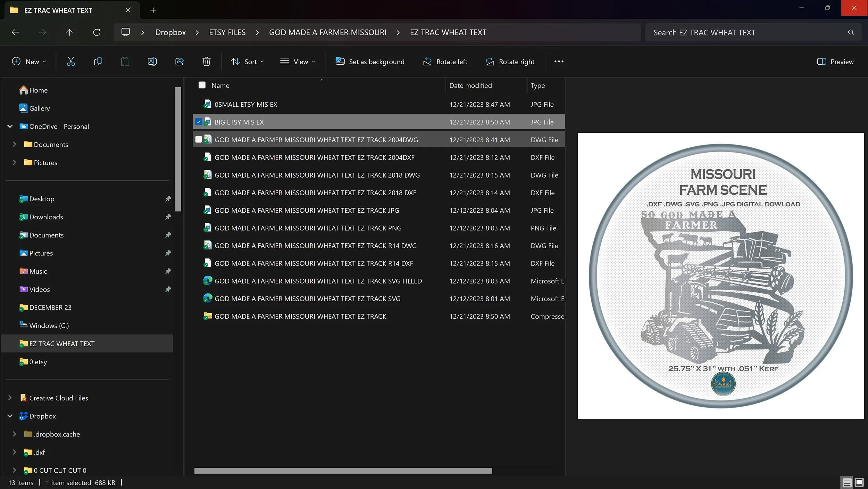Switch to large thumbnails view icon
This screenshot has width=868, height=489.
pyautogui.click(x=859, y=482)
